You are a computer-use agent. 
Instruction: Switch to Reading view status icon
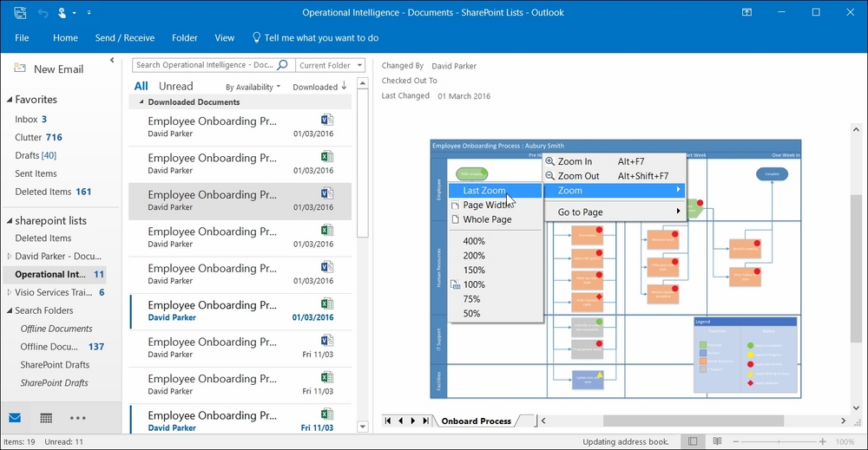(718, 441)
